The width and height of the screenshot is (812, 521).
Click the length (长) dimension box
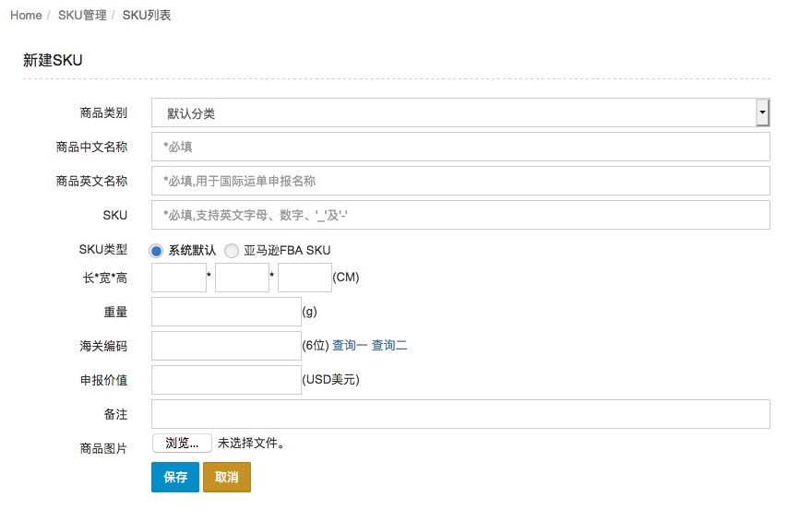coord(178,278)
